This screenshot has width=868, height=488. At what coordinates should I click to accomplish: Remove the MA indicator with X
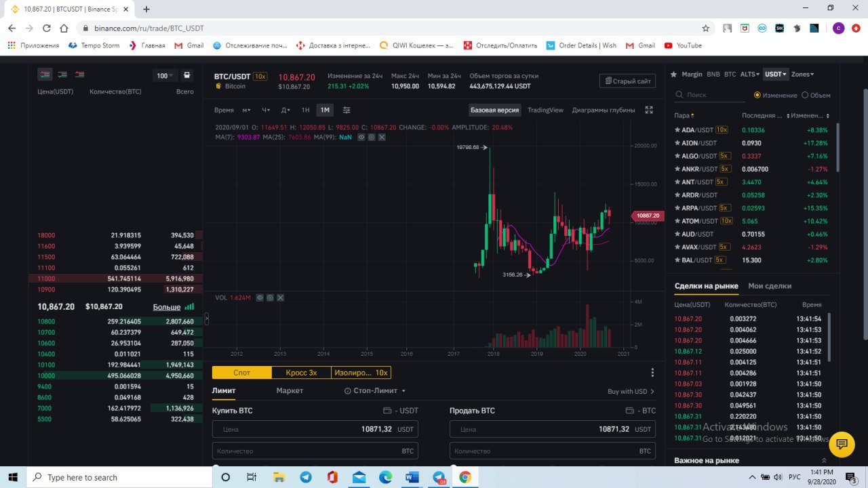(382, 137)
